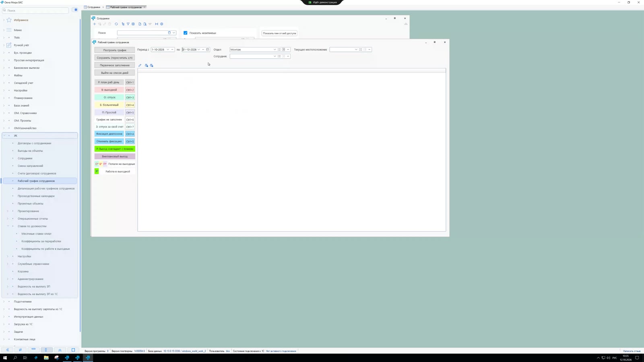Image resolution: width=644 pixels, height=362 pixels.
Task: Click the Первичное заполнение button
Action: [x=115, y=65]
